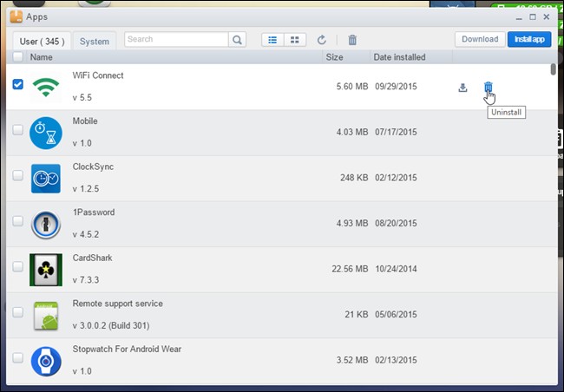Screen dimensions: 564x392
Task: Click the Download button
Action: pos(480,39)
